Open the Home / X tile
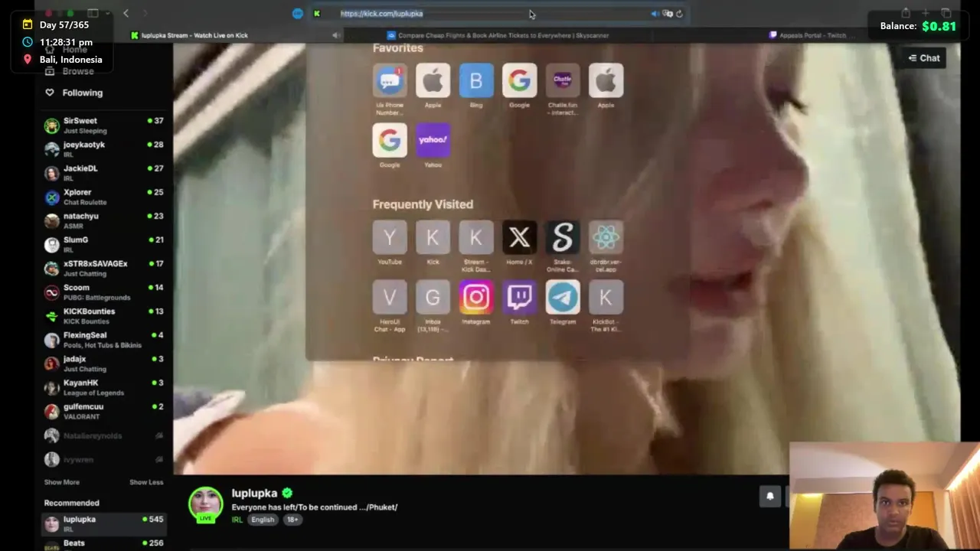The height and width of the screenshot is (551, 980). click(519, 238)
